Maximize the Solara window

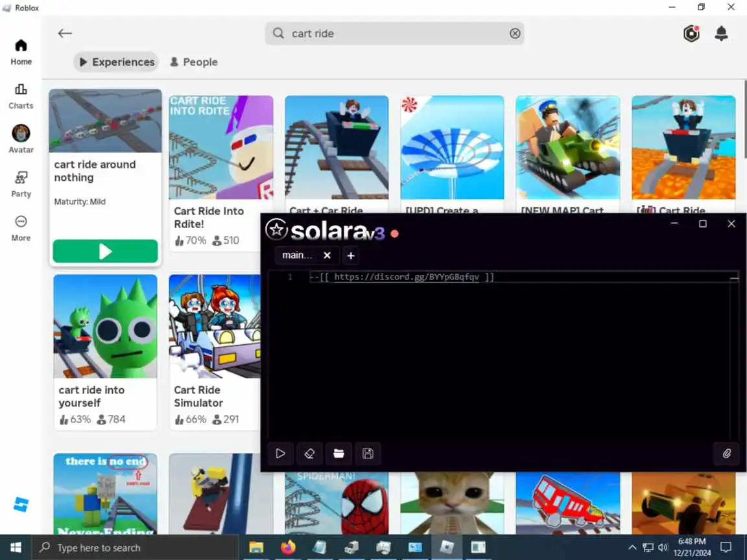[703, 224]
